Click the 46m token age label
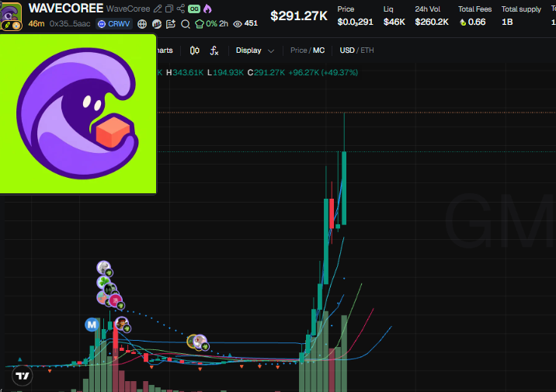The image size is (556, 392). (36, 24)
